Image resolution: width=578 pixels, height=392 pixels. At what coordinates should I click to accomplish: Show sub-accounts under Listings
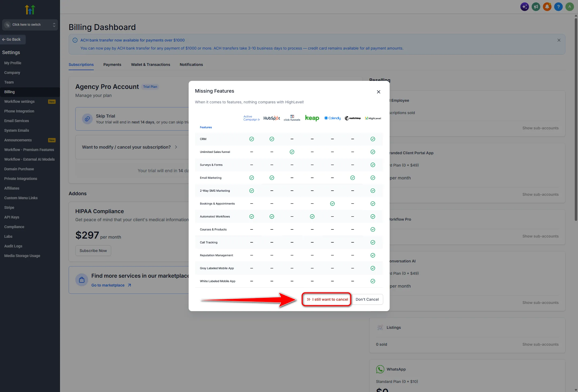540,344
